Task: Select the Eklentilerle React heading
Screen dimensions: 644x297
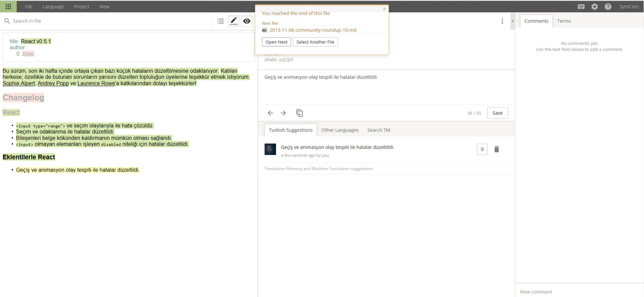Action: (29, 157)
